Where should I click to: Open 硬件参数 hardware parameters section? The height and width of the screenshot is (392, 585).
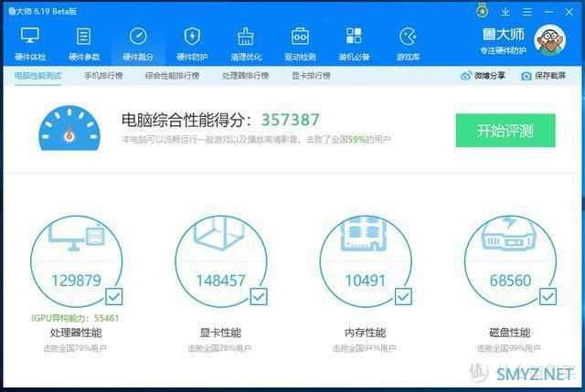coord(84,44)
